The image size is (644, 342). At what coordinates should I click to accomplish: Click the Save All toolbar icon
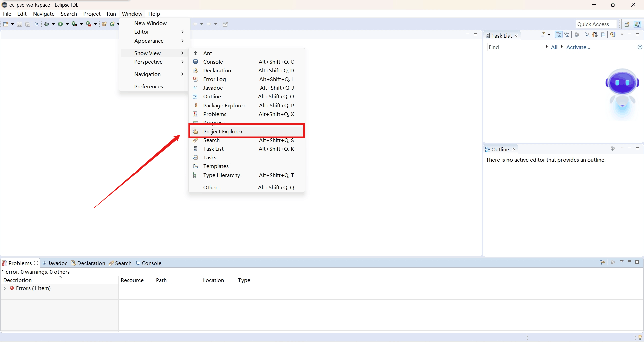28,24
